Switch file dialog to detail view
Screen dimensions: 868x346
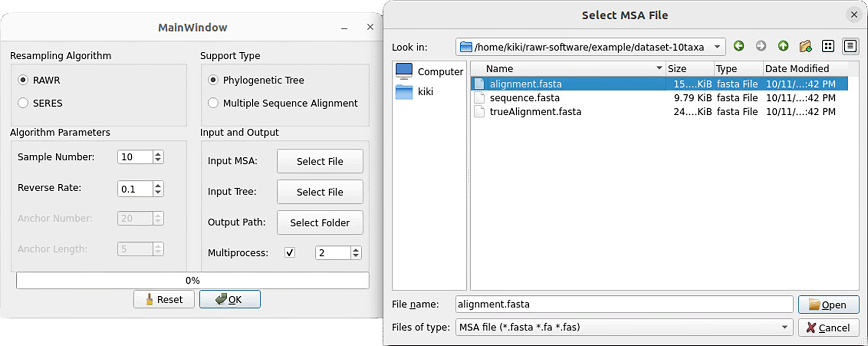click(x=850, y=47)
